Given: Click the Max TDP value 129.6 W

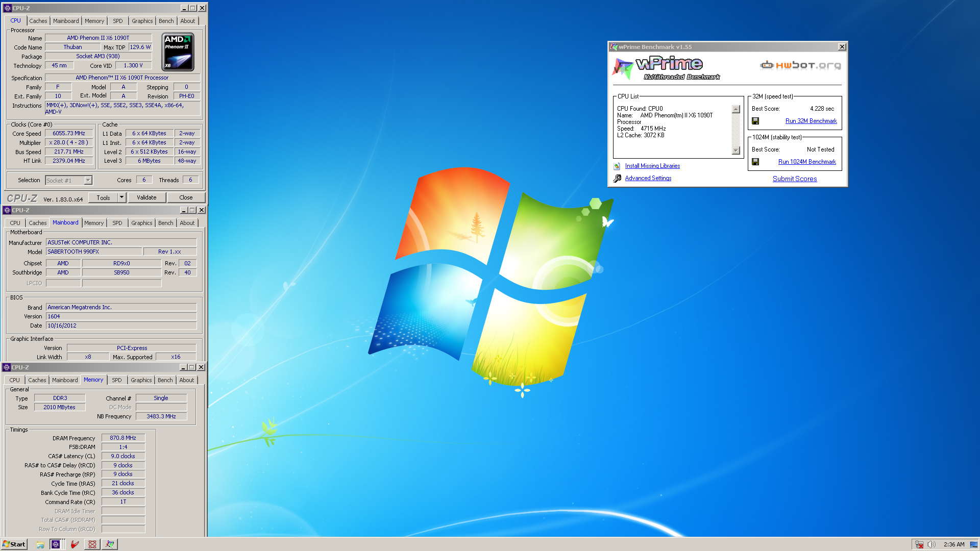Looking at the screenshot, I should click(x=140, y=47).
